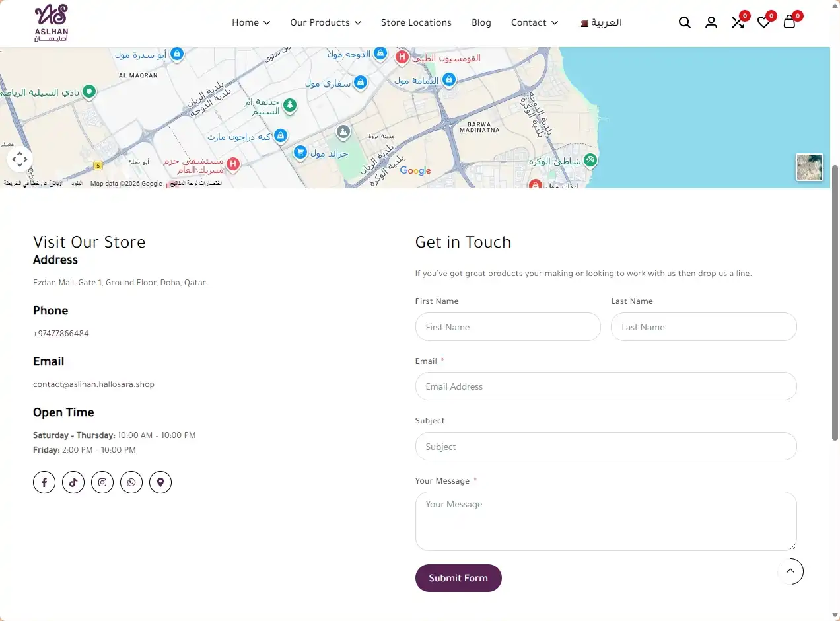Open the shopping bag cart icon
The width and height of the screenshot is (840, 621).
[789, 22]
